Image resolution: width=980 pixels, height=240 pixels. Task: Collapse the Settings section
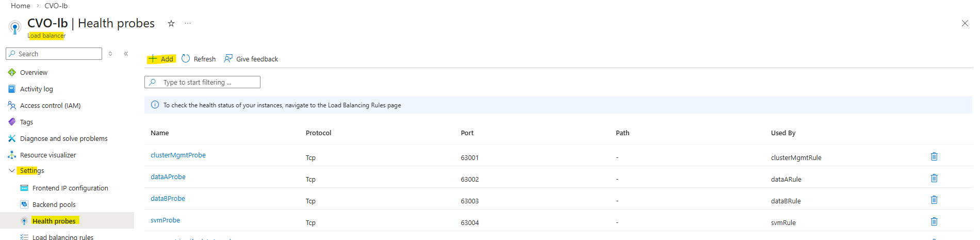point(12,170)
